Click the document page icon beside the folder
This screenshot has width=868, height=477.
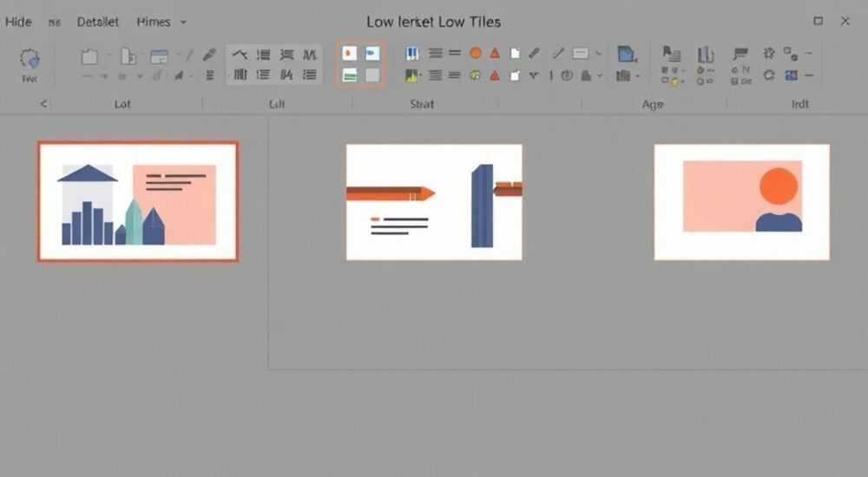coord(128,56)
